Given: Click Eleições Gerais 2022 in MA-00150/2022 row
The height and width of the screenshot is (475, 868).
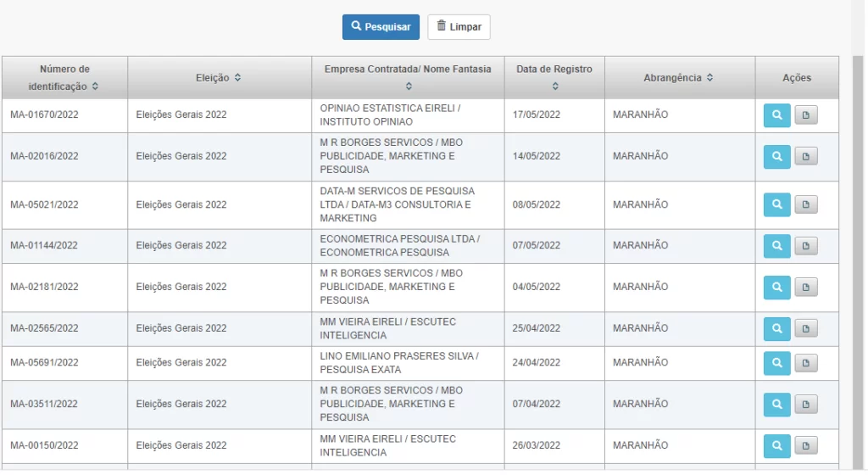Looking at the screenshot, I should tap(181, 445).
